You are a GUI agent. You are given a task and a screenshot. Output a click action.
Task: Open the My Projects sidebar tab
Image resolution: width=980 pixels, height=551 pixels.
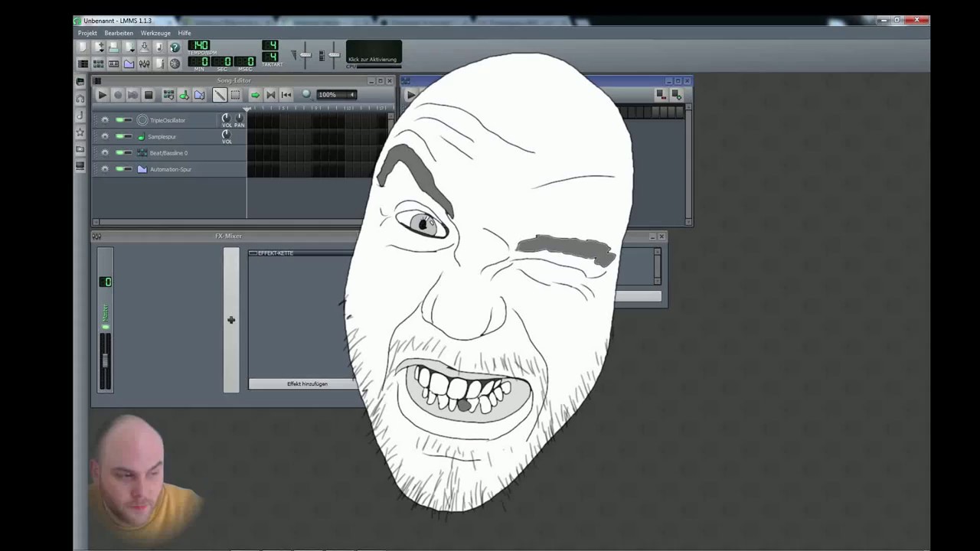pos(80,98)
